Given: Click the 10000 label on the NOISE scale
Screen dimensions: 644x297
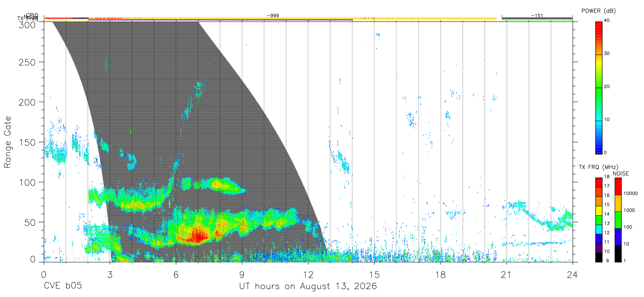Looking at the screenshot, I should [630, 193].
